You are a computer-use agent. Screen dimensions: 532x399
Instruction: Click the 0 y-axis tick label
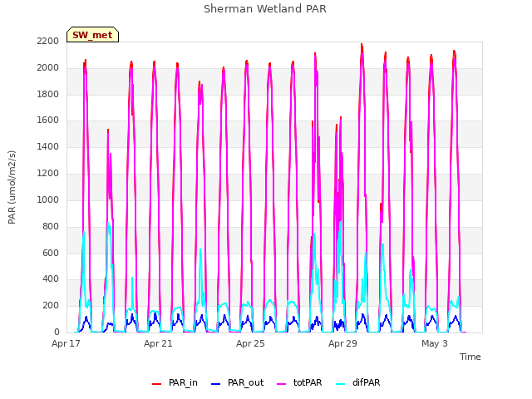(57, 332)
